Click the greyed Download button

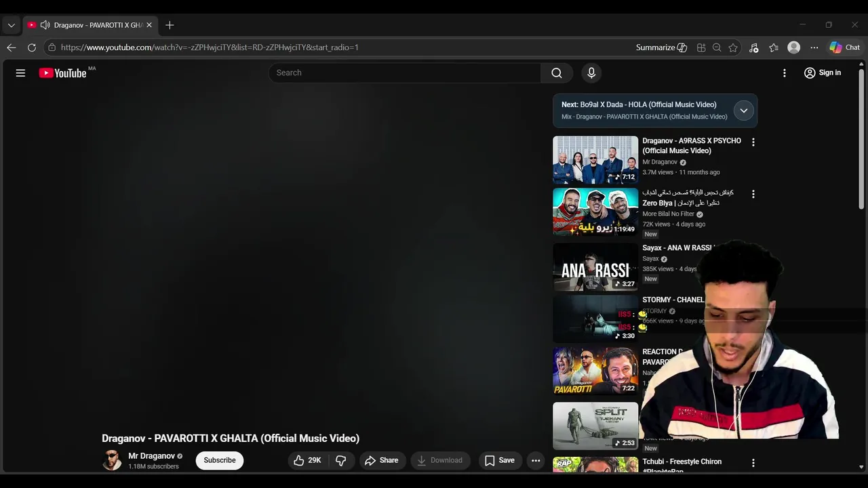pyautogui.click(x=440, y=460)
